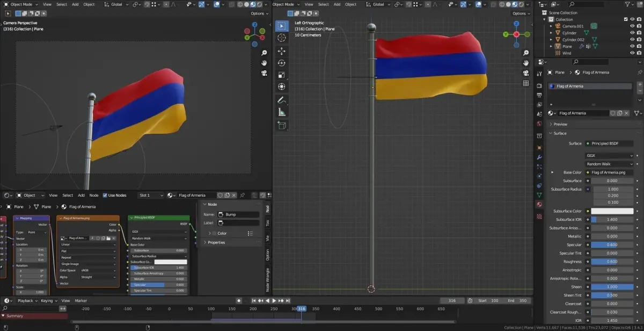Click node Name field showing Bump
This screenshot has height=331, width=644.
click(238, 214)
